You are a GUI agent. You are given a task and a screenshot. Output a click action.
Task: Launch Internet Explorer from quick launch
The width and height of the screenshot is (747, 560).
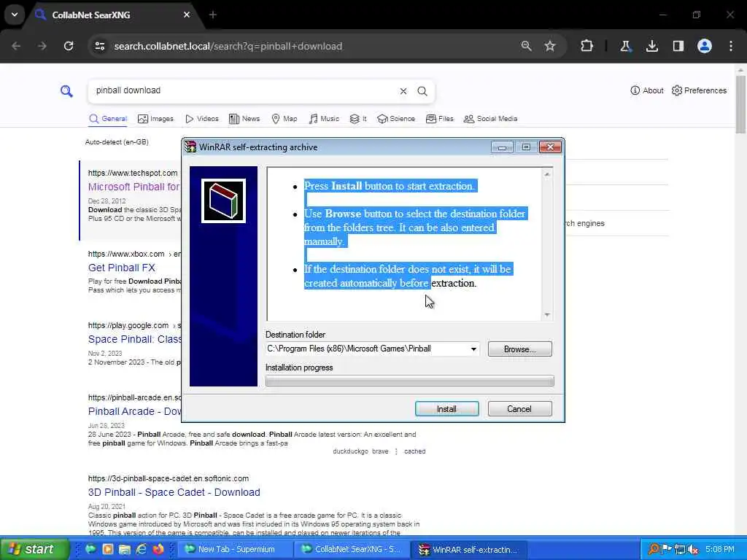(x=142, y=549)
